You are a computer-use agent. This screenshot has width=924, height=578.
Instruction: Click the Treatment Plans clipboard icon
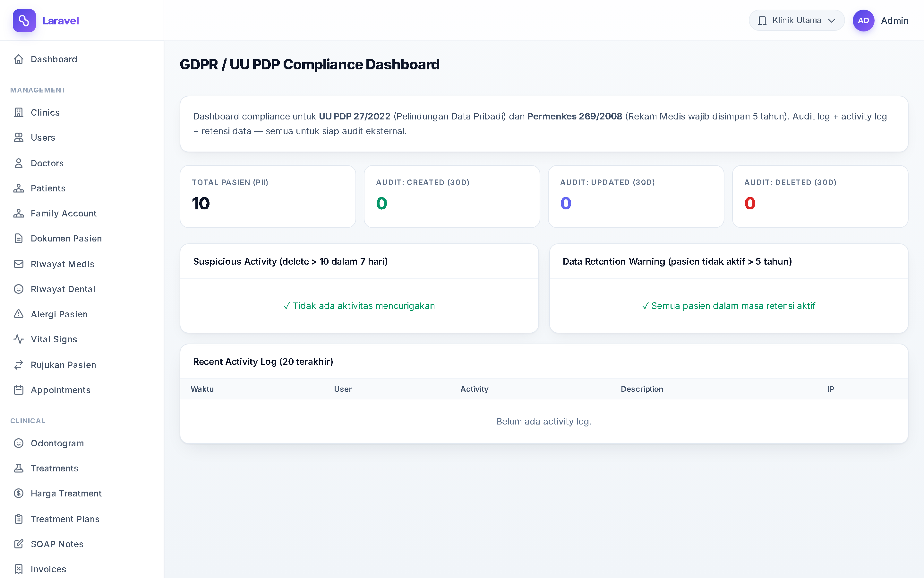(x=18, y=519)
